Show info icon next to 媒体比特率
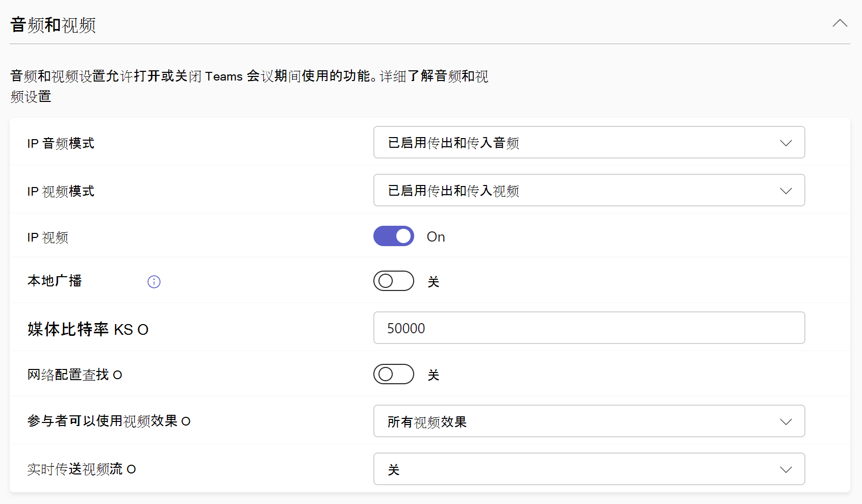 (x=143, y=330)
